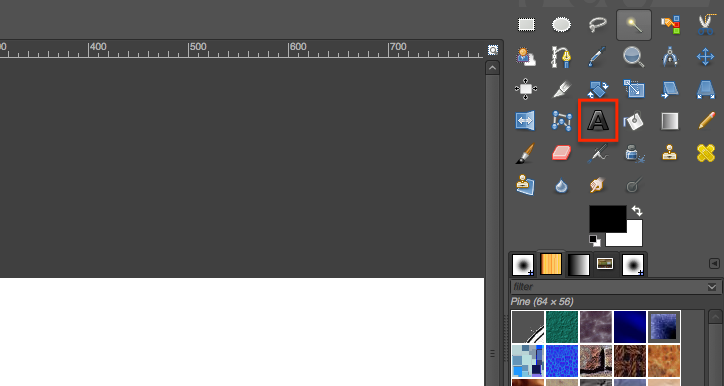
Task: Select the Zoom magnifier tool
Action: (634, 57)
